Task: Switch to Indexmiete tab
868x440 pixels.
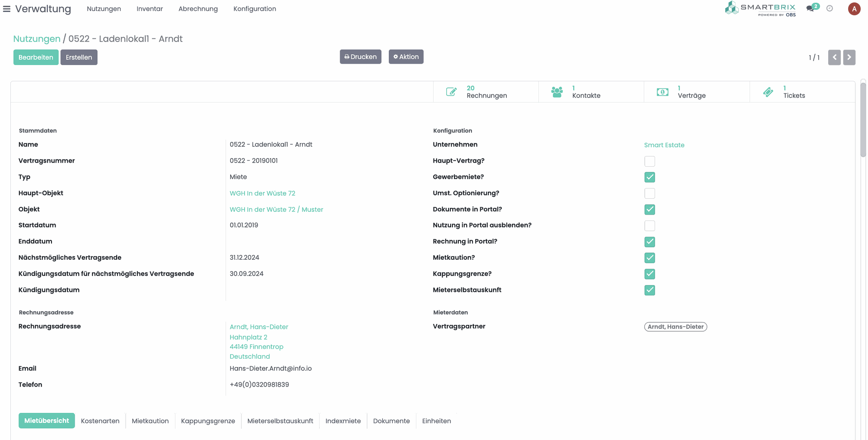Action: pyautogui.click(x=343, y=421)
